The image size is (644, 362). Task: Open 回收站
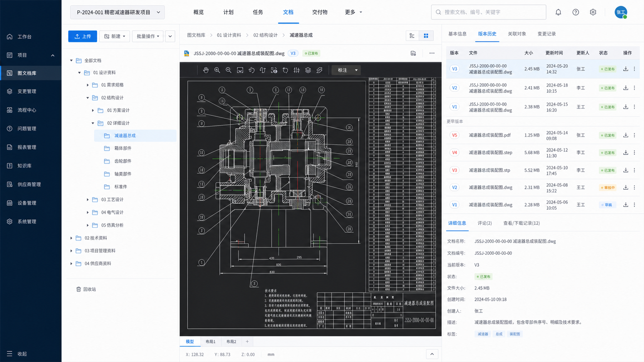click(x=86, y=289)
